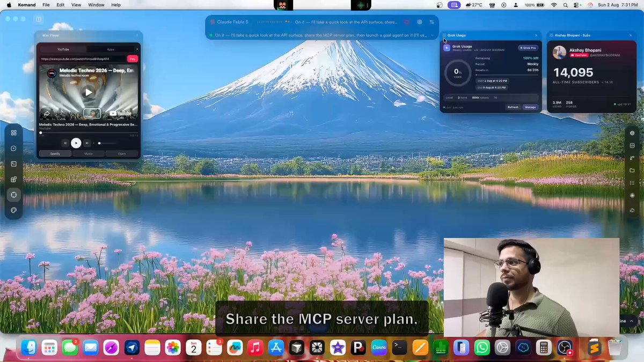Switch to the YouTube tab in Mini Player

[x=63, y=49]
